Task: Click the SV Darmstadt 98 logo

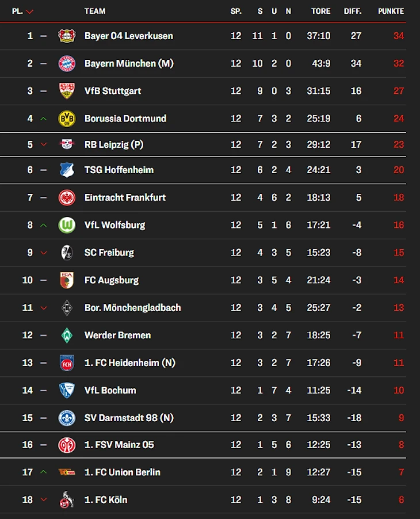Action: (67, 418)
